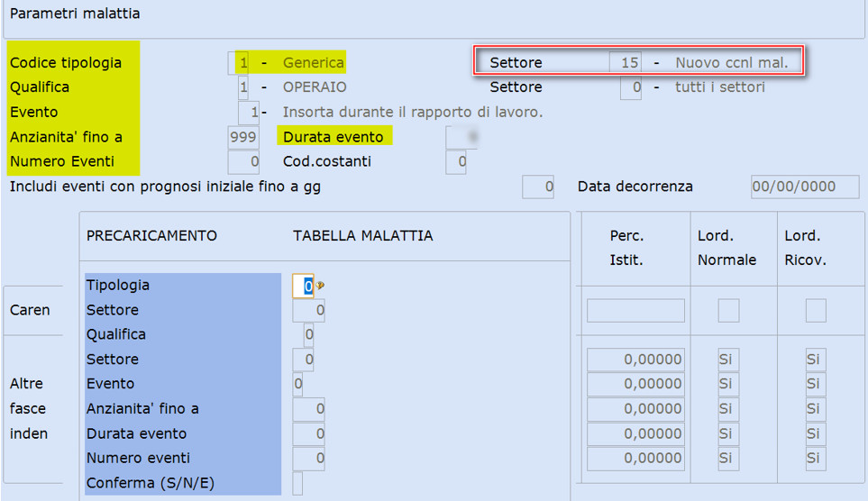Click the highlighted 'Durata evento' label

tap(333, 137)
